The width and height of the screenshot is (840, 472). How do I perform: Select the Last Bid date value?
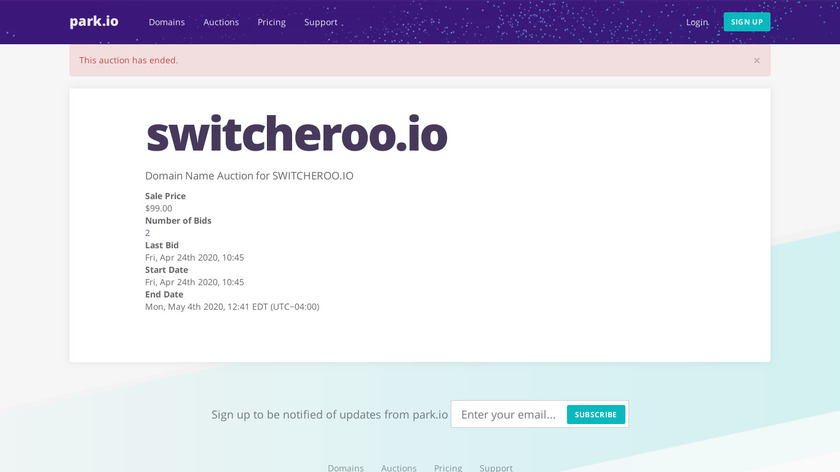[x=194, y=258]
